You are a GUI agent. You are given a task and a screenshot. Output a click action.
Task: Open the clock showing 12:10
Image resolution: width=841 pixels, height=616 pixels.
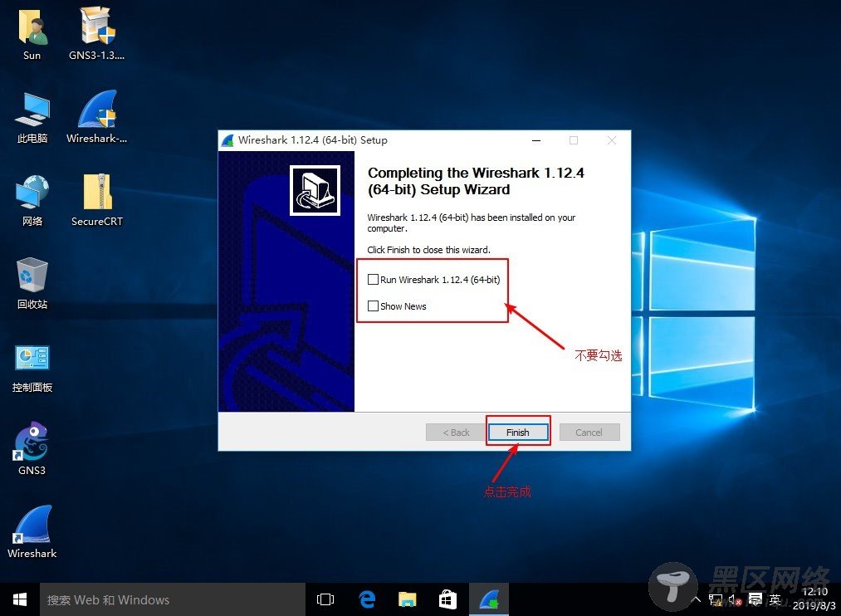[814, 599]
